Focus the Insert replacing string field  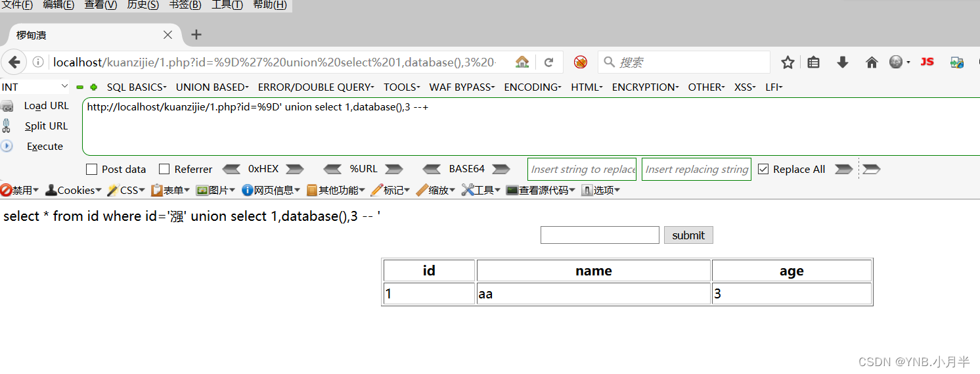(697, 169)
